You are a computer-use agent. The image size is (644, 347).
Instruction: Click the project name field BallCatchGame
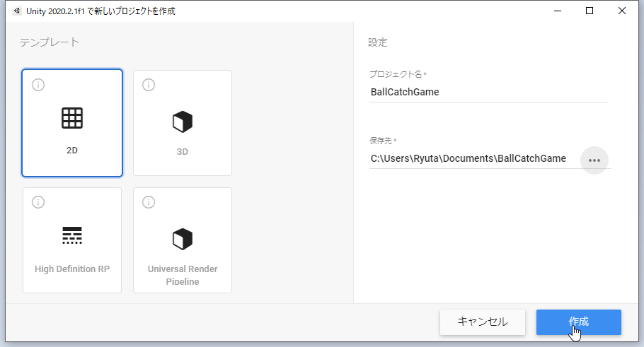489,92
